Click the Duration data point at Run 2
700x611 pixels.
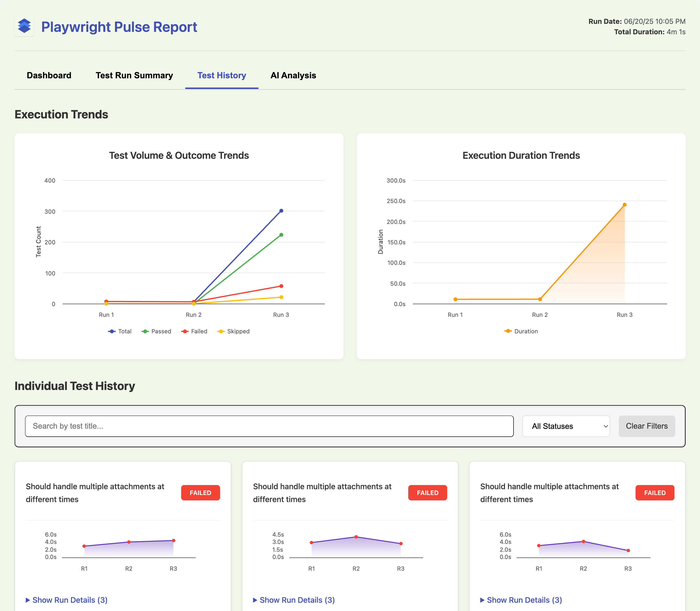pos(540,299)
